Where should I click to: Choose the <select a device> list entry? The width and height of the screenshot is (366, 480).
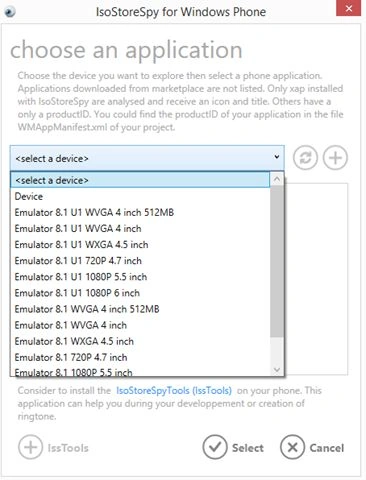click(x=140, y=180)
